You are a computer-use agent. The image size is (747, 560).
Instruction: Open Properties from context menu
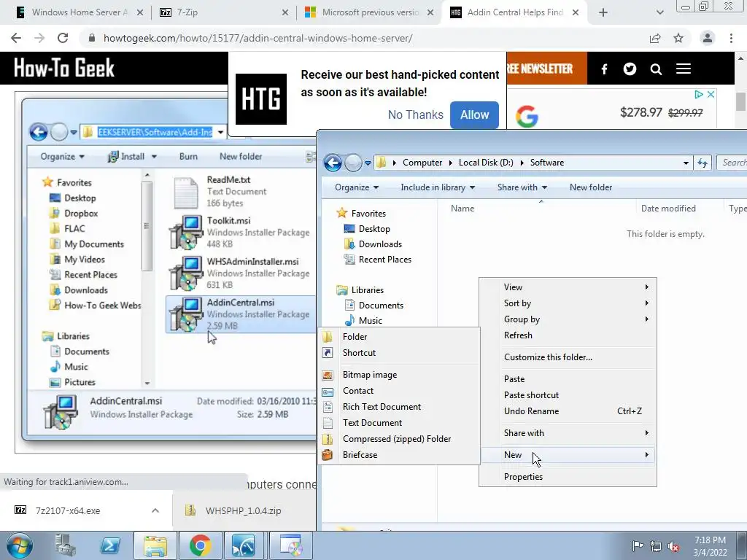(x=568, y=477)
